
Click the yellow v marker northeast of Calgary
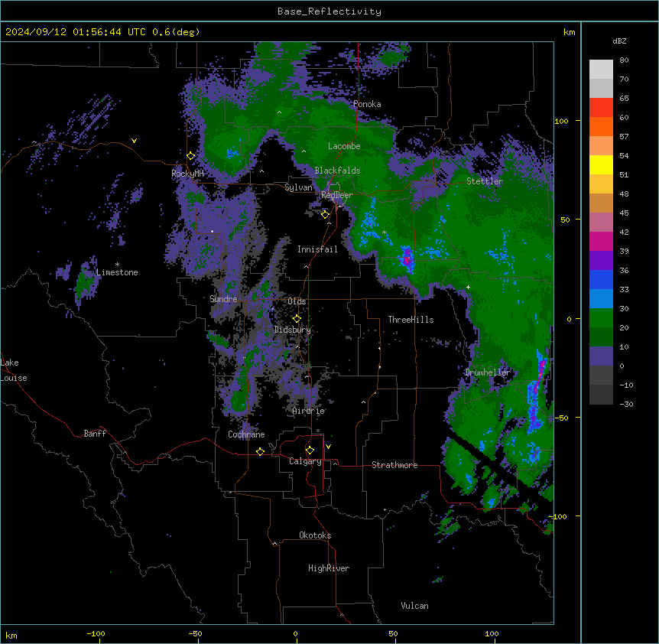[328, 447]
